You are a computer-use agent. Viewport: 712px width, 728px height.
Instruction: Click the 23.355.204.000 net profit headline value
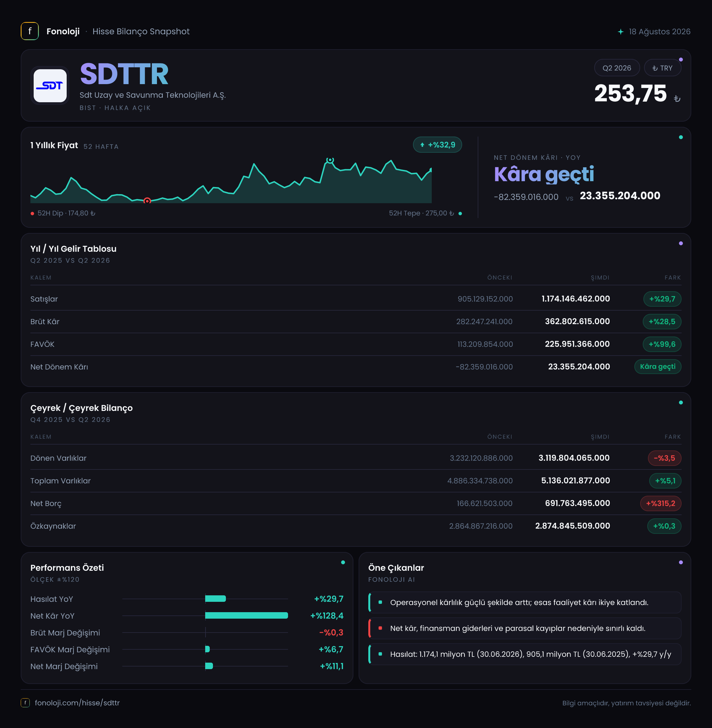click(620, 195)
